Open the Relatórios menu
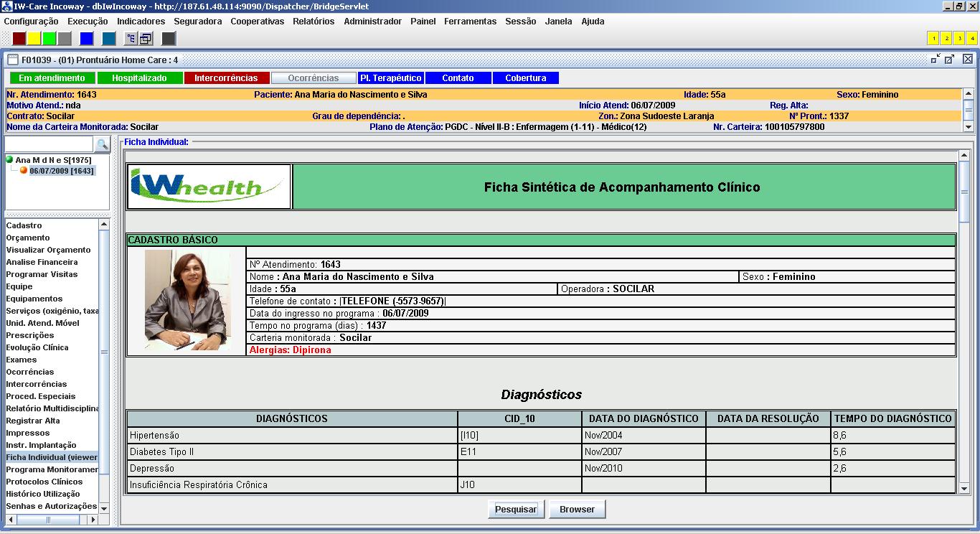This screenshot has width=980, height=534. coord(314,22)
